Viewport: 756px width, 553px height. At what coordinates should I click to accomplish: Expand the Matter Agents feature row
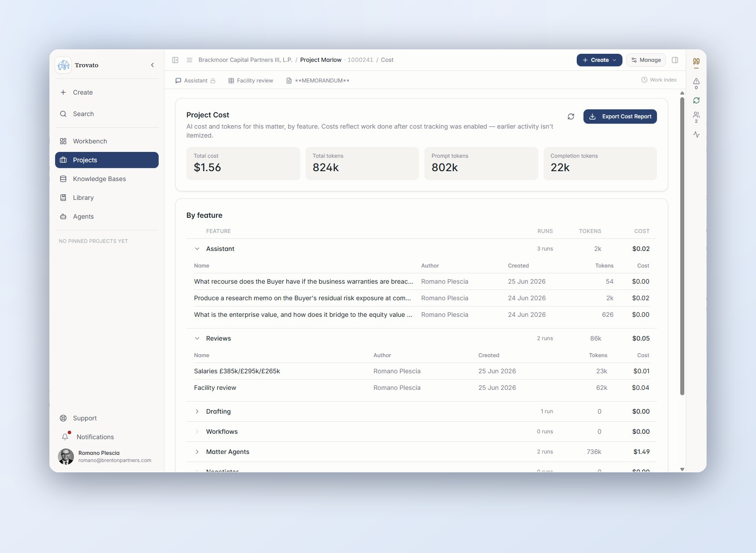point(197,452)
